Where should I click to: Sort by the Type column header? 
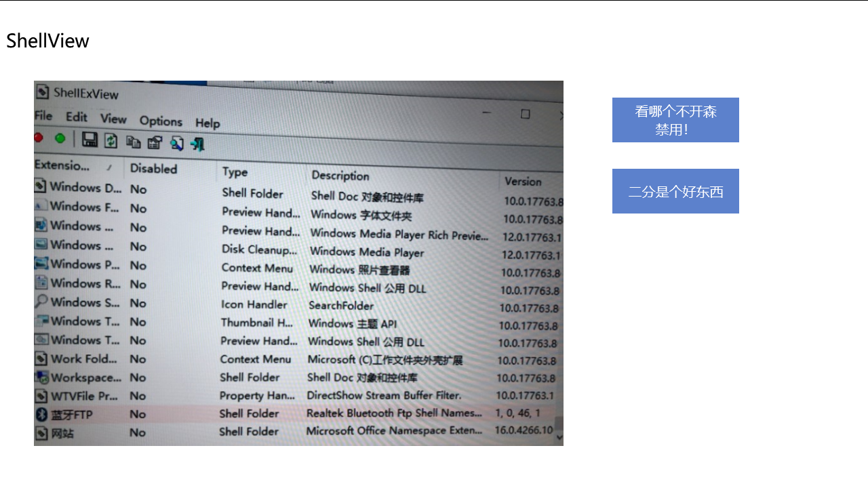point(235,172)
